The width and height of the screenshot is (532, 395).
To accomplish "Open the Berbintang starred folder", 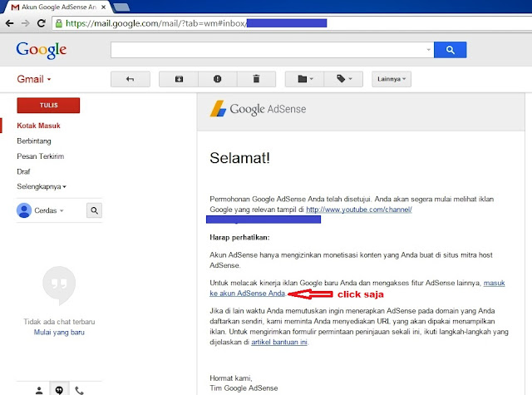I will 34,141.
